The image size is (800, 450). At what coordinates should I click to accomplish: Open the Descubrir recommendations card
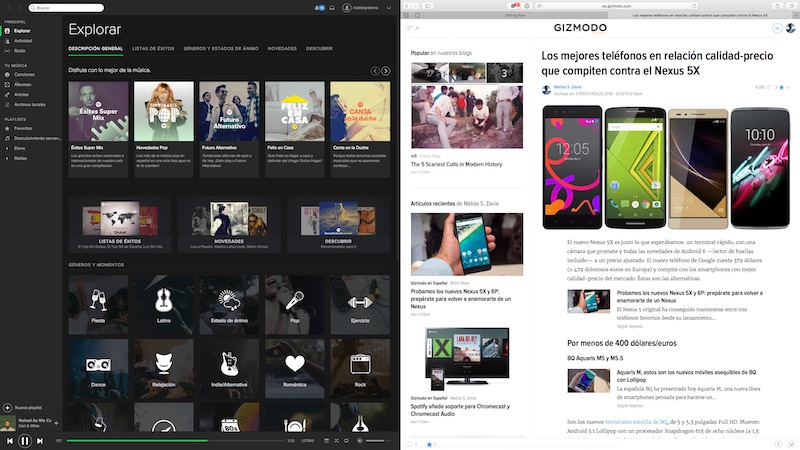(338, 224)
